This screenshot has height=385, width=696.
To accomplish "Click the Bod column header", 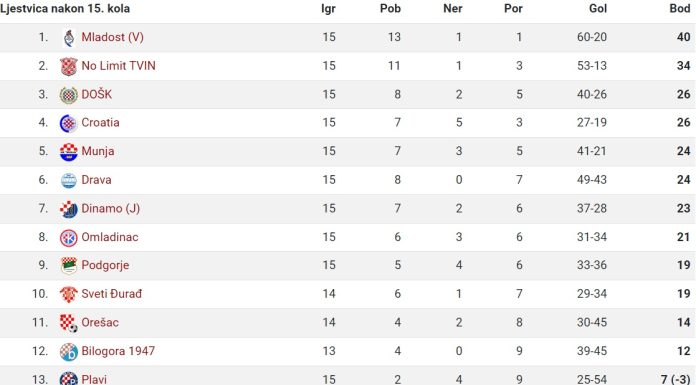I will (x=680, y=8).
